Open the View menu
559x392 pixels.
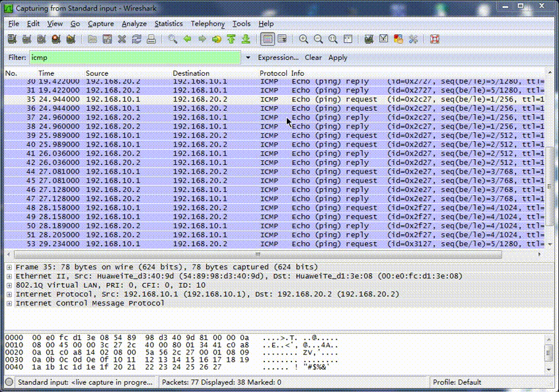pyautogui.click(x=55, y=24)
